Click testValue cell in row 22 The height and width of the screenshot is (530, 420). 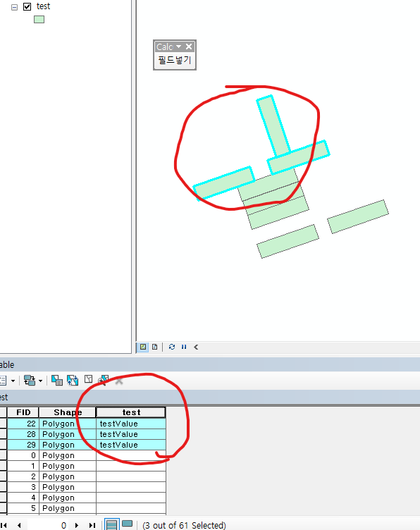click(x=131, y=424)
